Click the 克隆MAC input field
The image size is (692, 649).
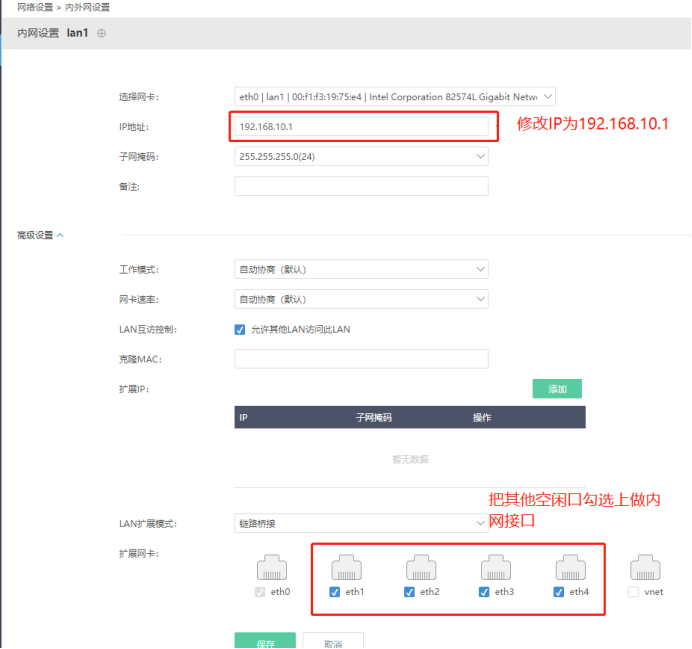361,359
